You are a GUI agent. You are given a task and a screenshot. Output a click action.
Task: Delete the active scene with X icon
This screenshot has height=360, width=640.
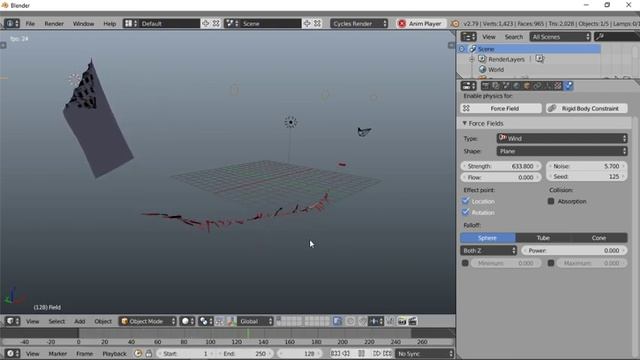317,23
